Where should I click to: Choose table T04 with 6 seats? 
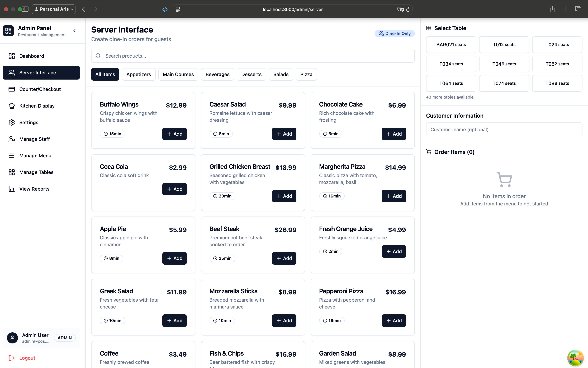[504, 64]
